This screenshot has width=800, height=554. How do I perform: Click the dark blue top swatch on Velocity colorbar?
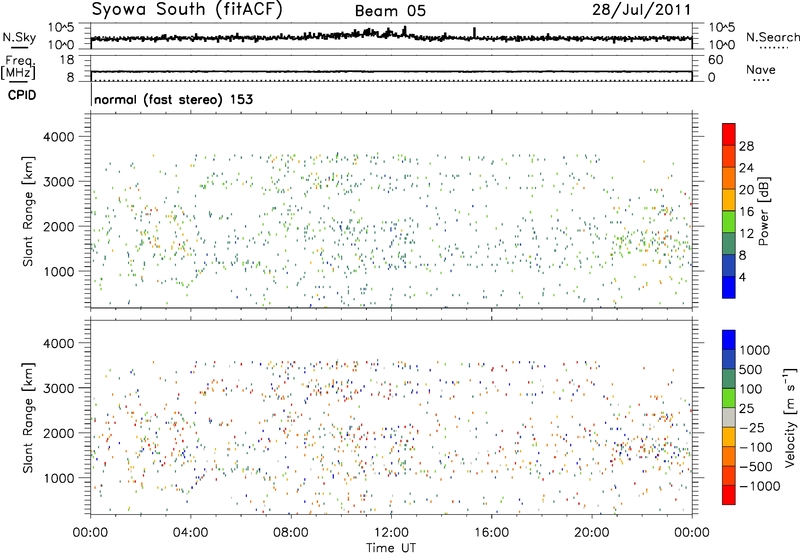729,340
